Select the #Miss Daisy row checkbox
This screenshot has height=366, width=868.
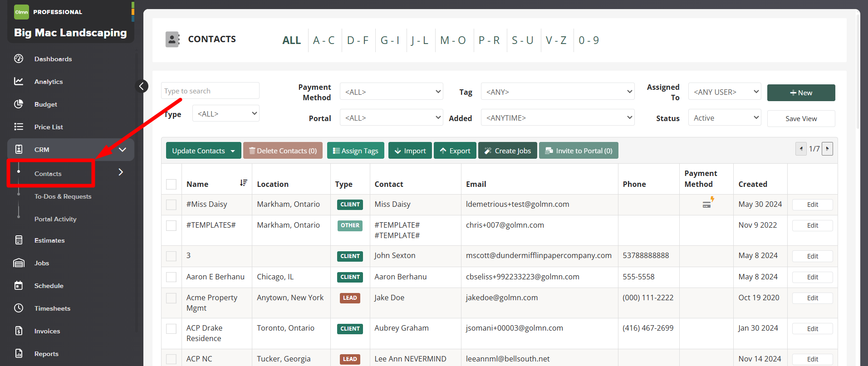point(171,205)
